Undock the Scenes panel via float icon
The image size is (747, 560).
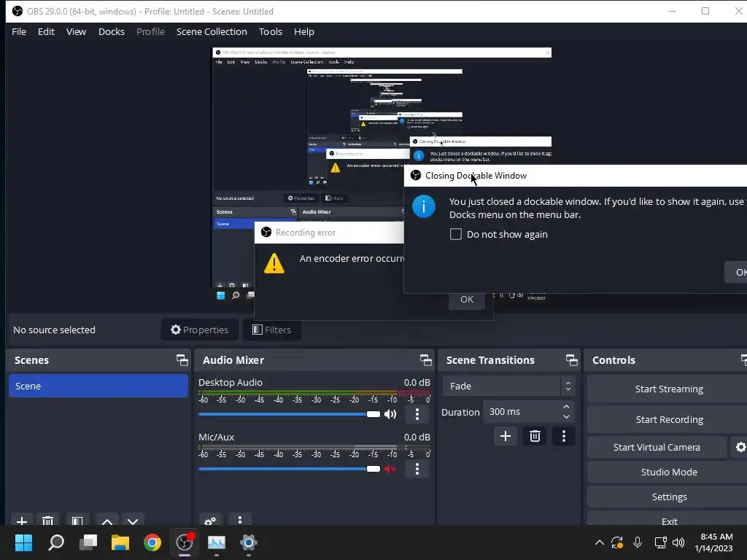point(182,360)
